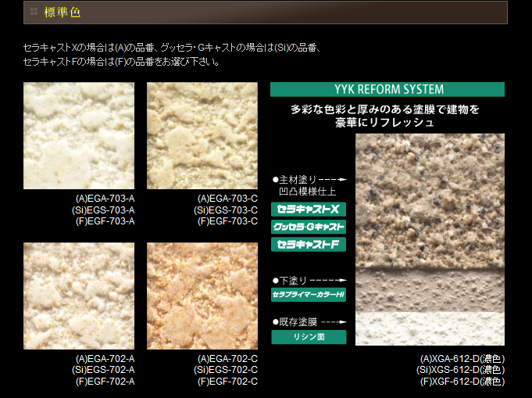Click the セラキャストX green button
This screenshot has width=532, height=398.
(309, 210)
